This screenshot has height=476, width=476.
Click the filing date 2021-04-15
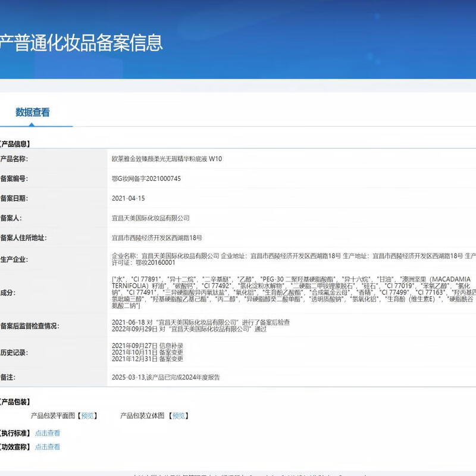(x=129, y=199)
